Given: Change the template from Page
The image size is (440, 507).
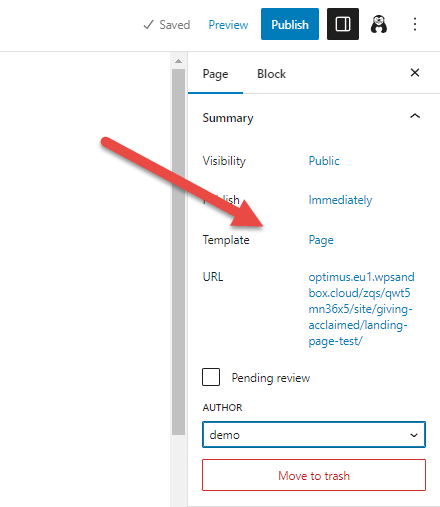Looking at the screenshot, I should pyautogui.click(x=321, y=240).
